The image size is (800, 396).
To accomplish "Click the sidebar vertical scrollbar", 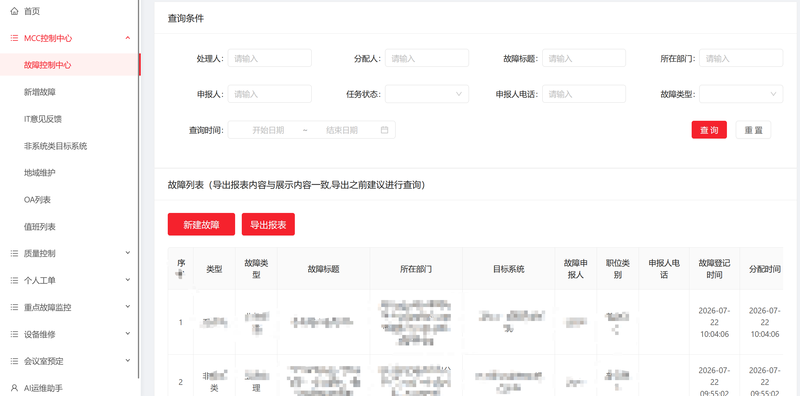I will coord(139,189).
